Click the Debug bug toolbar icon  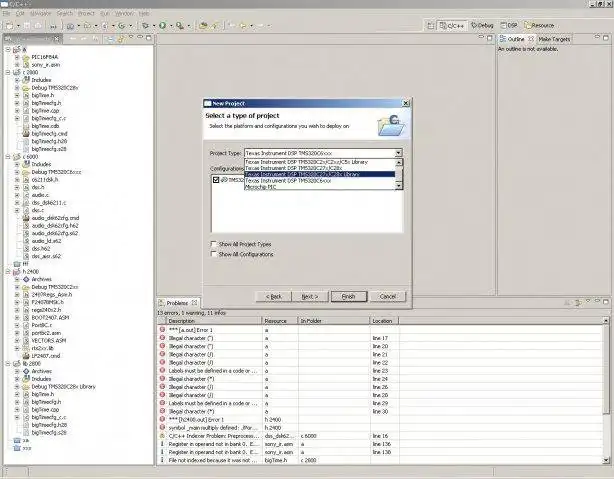click(x=145, y=26)
